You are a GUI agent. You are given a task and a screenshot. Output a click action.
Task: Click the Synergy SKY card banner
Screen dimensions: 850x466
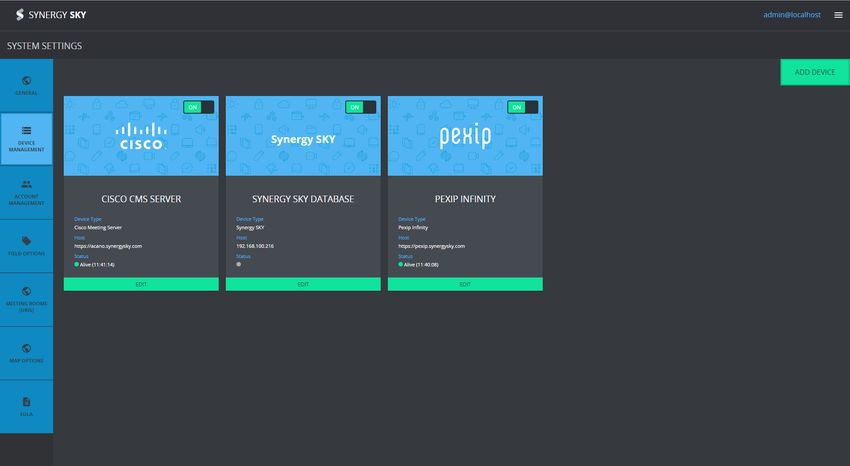pyautogui.click(x=303, y=136)
